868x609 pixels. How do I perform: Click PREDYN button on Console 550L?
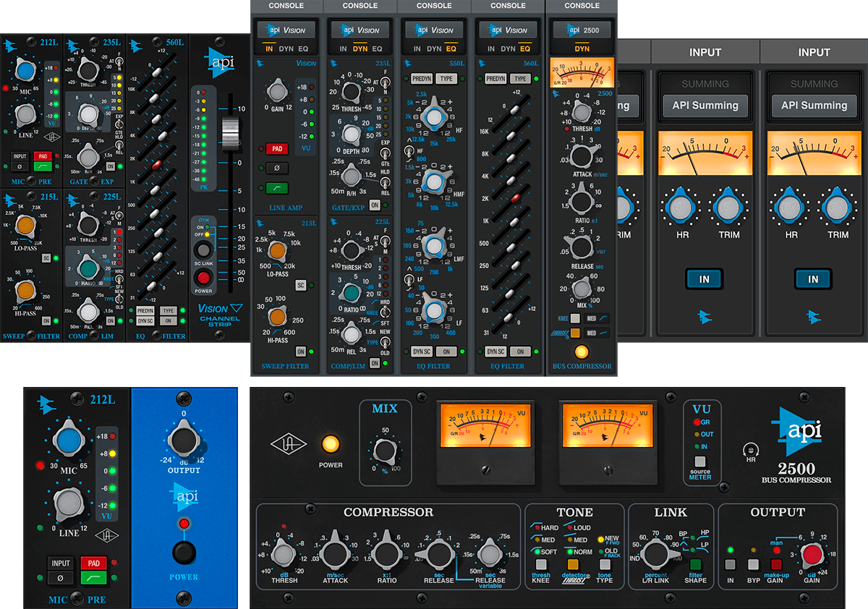tap(422, 78)
